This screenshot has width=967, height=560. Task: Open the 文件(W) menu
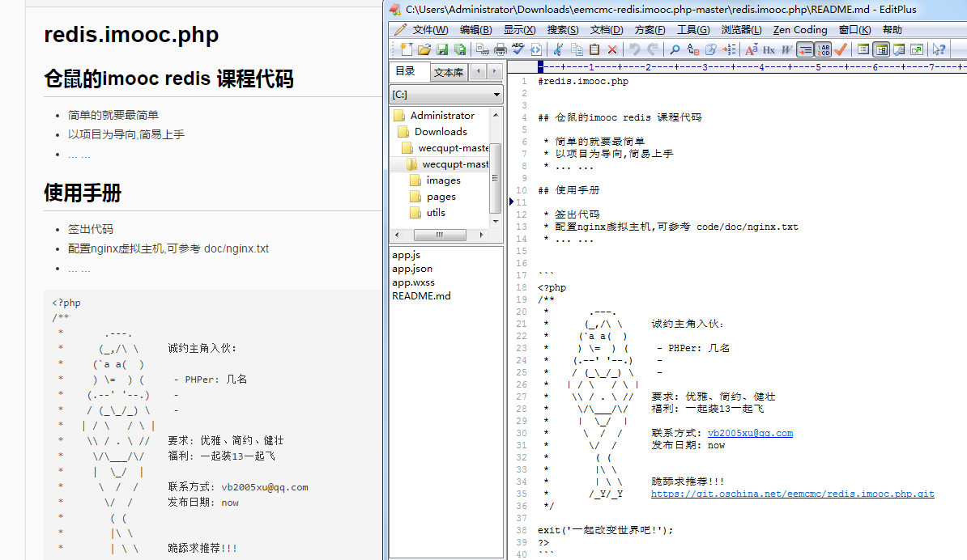(x=431, y=30)
